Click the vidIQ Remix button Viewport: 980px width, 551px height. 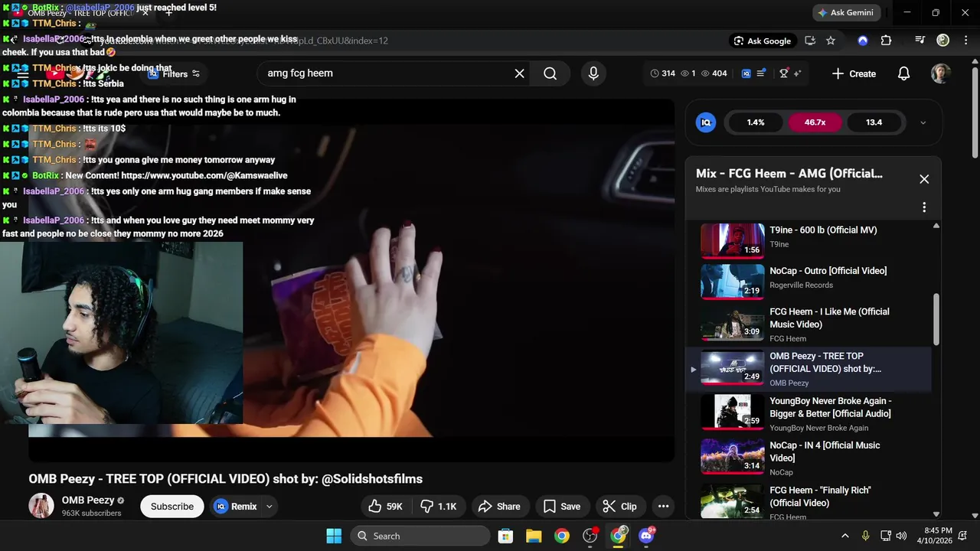coord(236,507)
